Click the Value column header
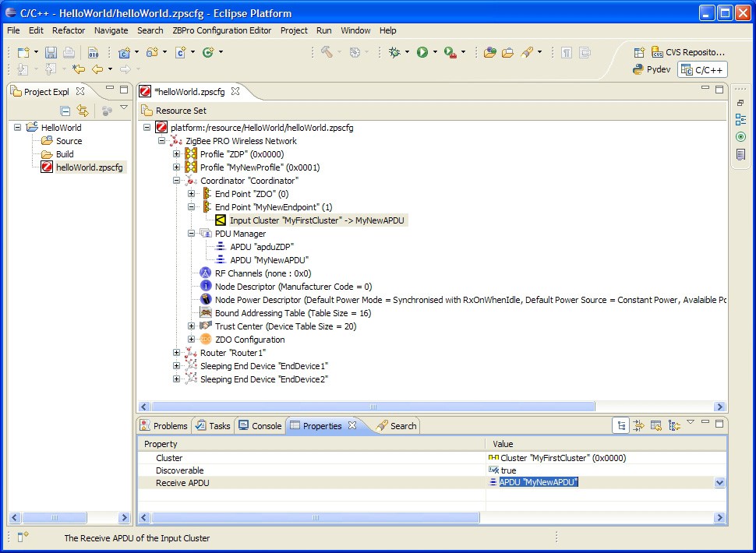This screenshot has width=756, height=553. pos(503,444)
